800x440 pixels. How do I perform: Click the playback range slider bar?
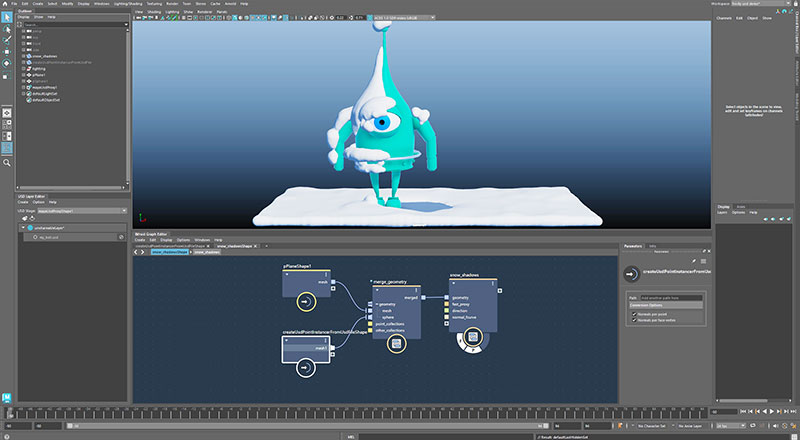click(308, 426)
